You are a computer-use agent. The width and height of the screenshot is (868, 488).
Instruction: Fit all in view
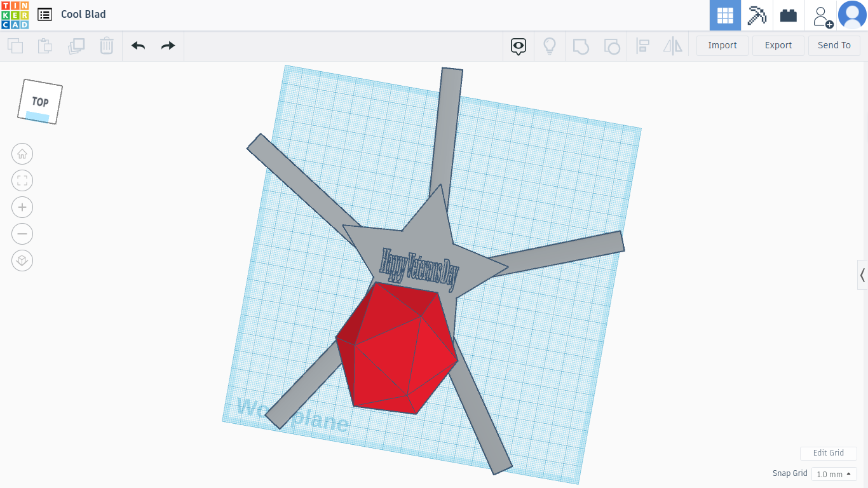point(22,180)
